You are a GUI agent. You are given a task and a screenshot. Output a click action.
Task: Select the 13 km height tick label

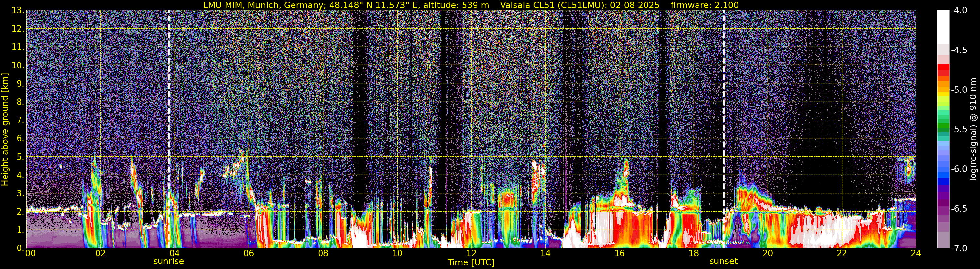coord(18,11)
